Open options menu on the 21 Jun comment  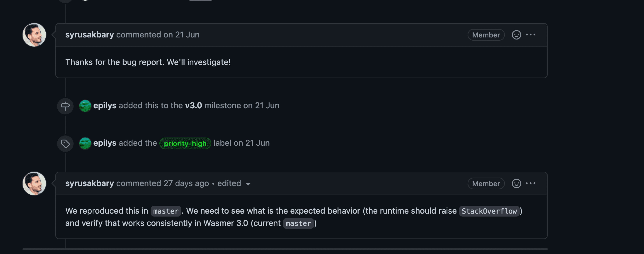click(530, 35)
